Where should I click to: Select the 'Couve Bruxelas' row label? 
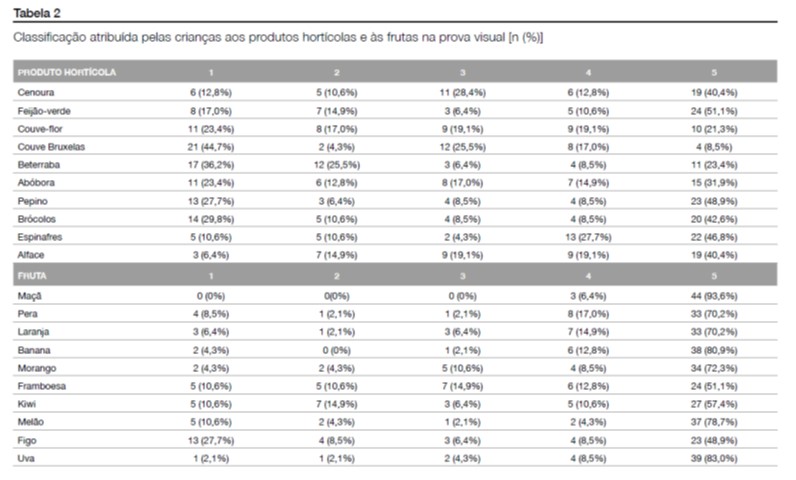(x=52, y=146)
